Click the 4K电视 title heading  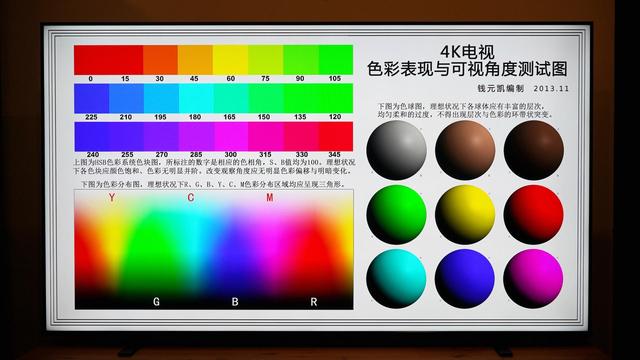[x=467, y=52]
